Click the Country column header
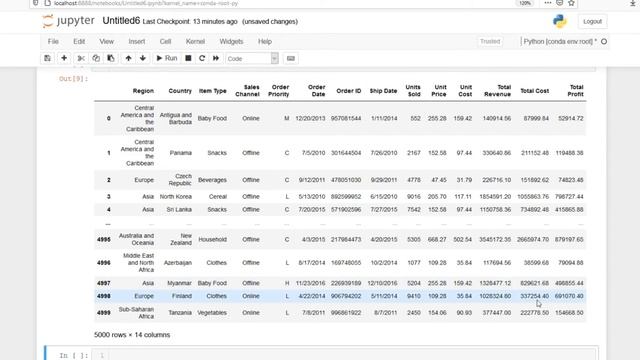Screen dimensions: 640x360 pyautogui.click(x=180, y=91)
